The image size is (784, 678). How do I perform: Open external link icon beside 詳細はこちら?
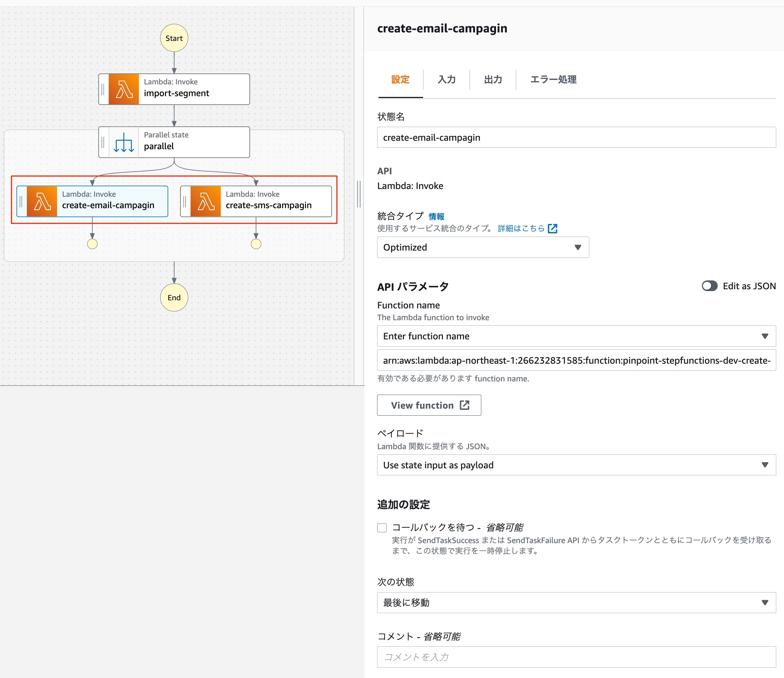552,228
